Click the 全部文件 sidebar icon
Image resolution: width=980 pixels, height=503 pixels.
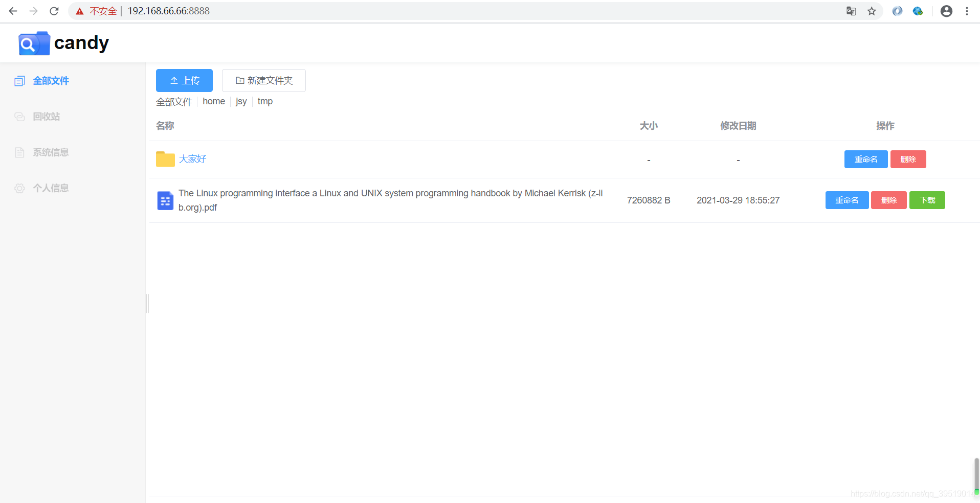19,81
